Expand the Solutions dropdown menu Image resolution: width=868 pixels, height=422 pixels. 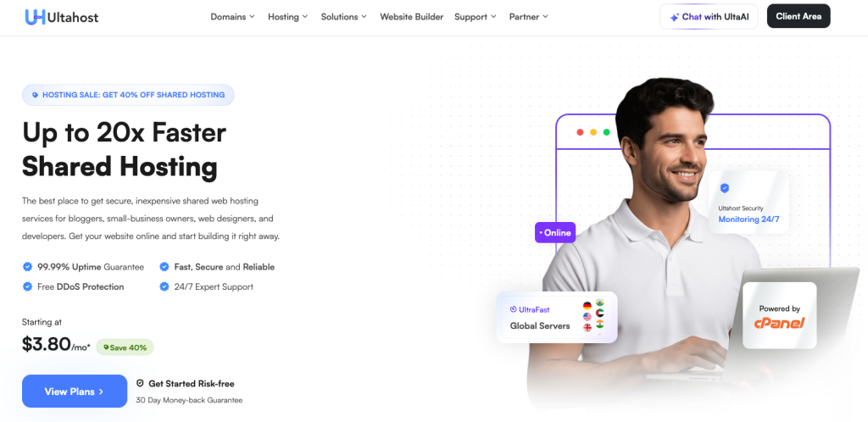(344, 17)
